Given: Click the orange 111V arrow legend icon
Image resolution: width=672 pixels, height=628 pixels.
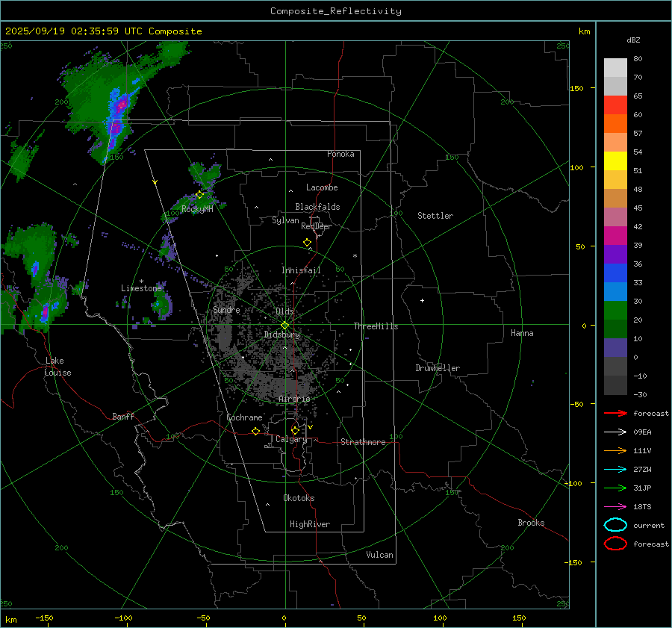Looking at the screenshot, I should click(x=615, y=450).
